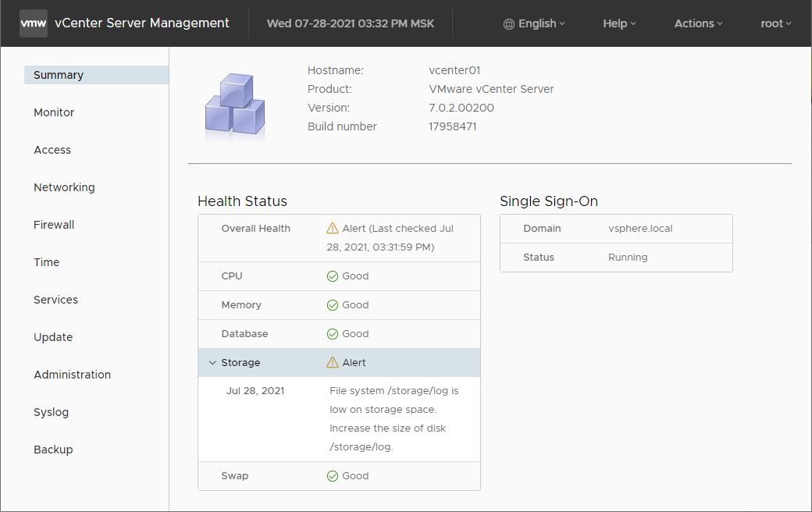Collapse the Storage health row chevron
This screenshot has width=812, height=512.
[x=212, y=363]
